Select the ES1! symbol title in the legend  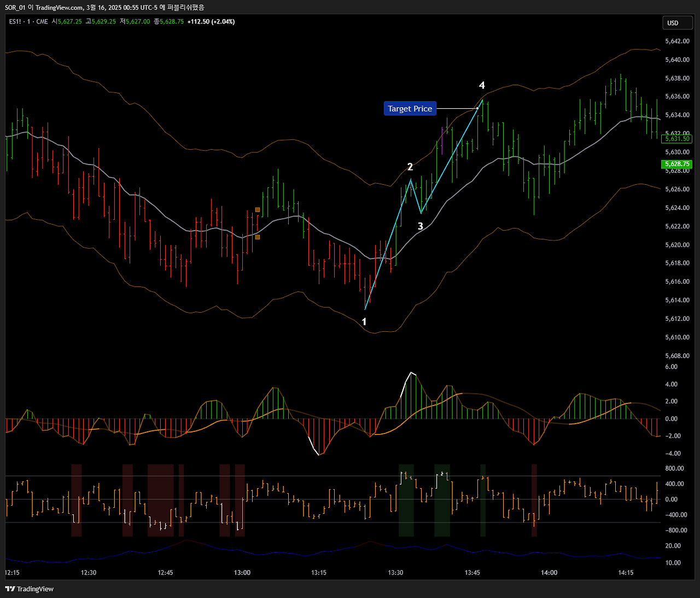[x=15, y=22]
